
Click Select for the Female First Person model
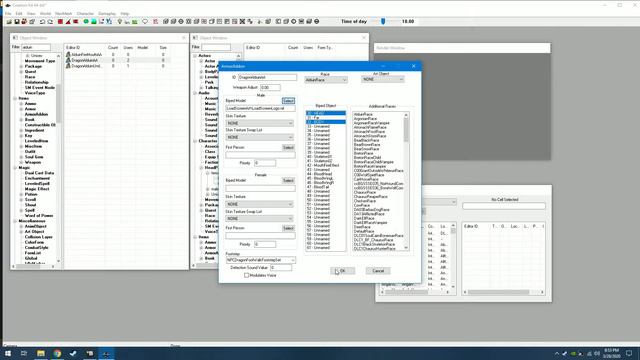288,228
